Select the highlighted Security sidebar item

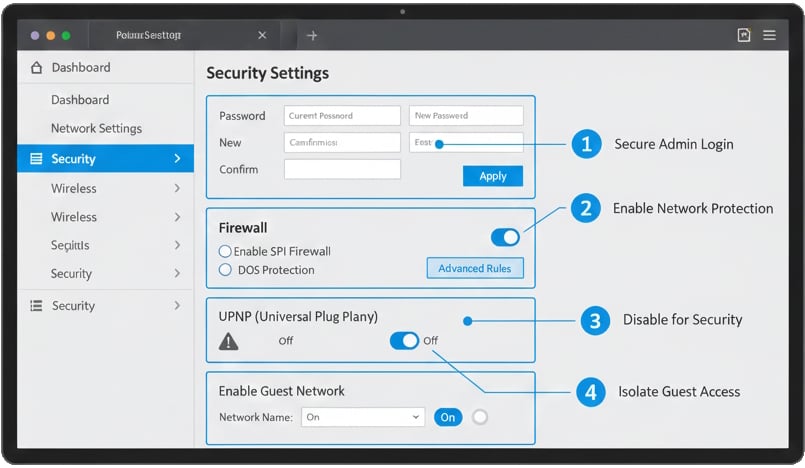point(105,159)
